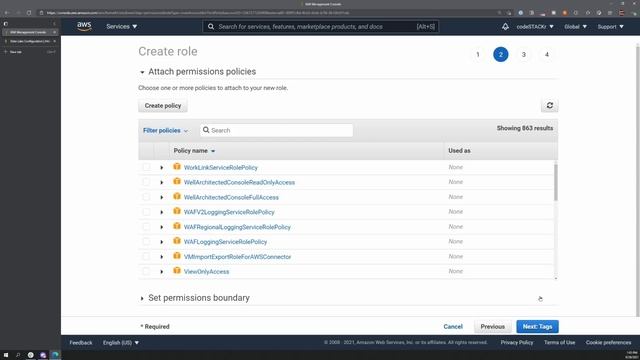The height and width of the screenshot is (360, 640).
Task: Click the search magnifier in the AWS header
Action: (211, 27)
